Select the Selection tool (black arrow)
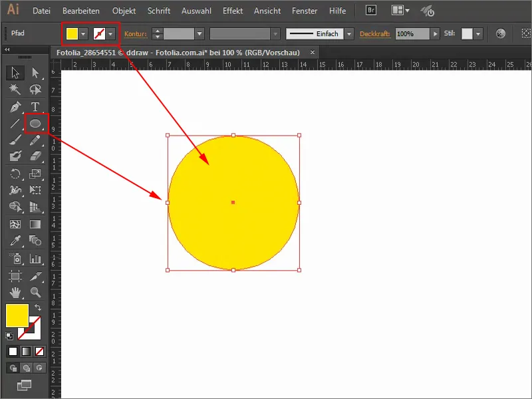Viewport: 532px width, 399px height. coord(15,72)
